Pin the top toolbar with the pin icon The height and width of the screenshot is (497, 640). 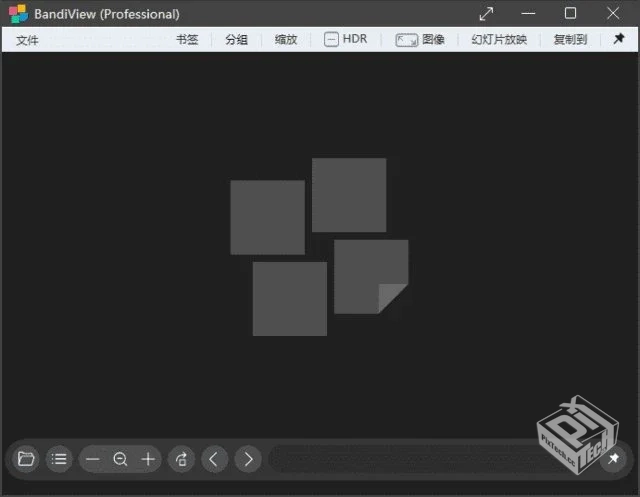(619, 39)
